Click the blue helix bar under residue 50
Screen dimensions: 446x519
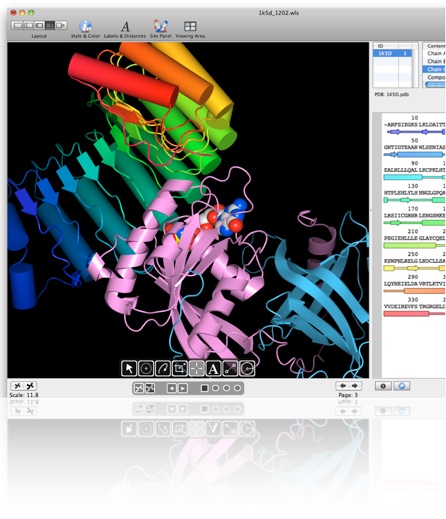coord(419,155)
